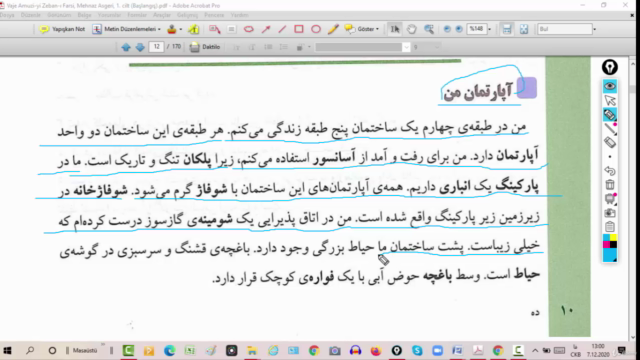Open the Metin Düzenlemeleri dropdown arrow
The width and height of the screenshot is (640, 360).
(x=159, y=29)
